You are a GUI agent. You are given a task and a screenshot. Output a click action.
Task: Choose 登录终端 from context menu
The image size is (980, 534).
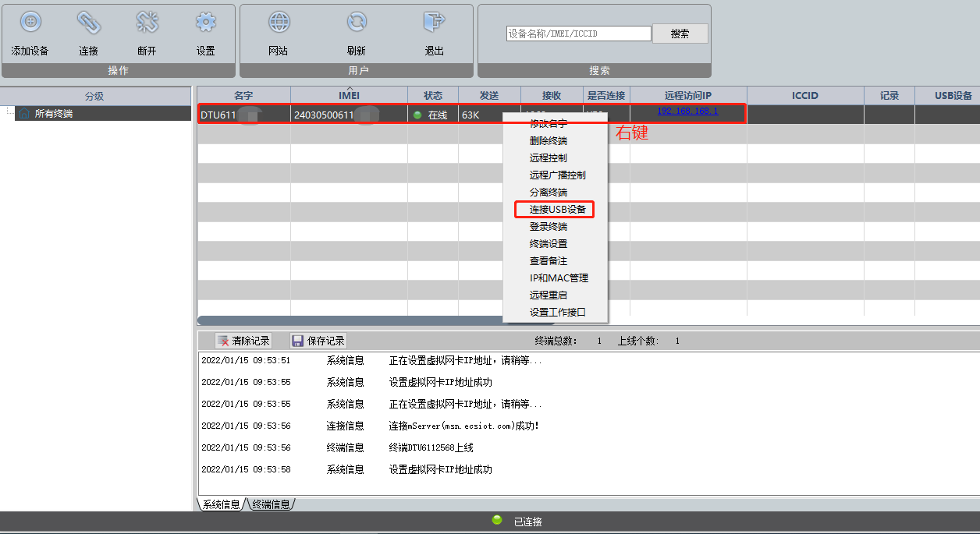click(x=549, y=227)
